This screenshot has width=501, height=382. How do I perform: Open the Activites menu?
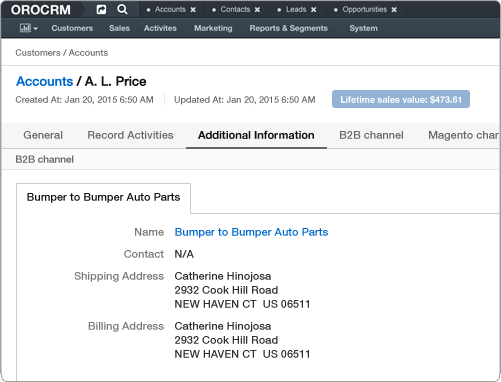click(160, 28)
